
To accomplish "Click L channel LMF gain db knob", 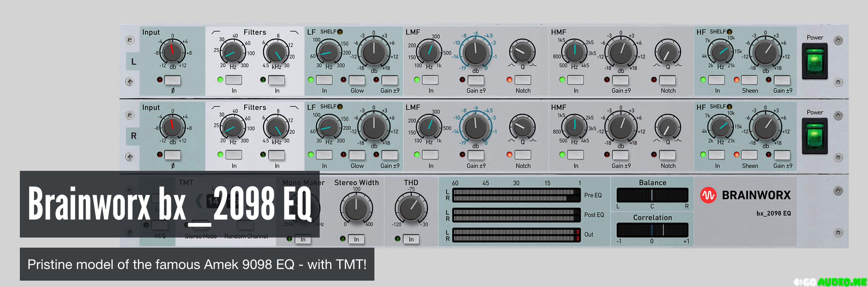I will pyautogui.click(x=475, y=52).
